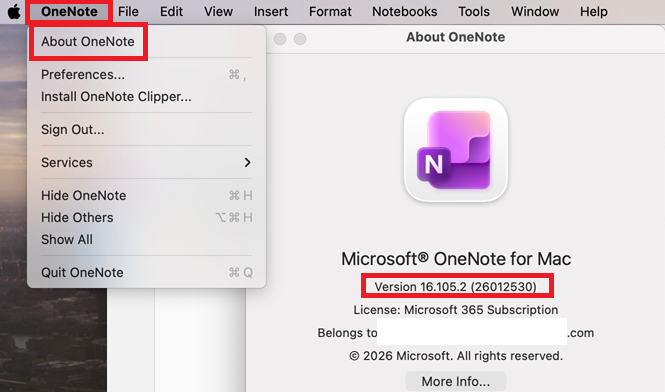Click the © 2026 Microsoft copyright line
The image size is (665, 392).
pyautogui.click(x=456, y=356)
